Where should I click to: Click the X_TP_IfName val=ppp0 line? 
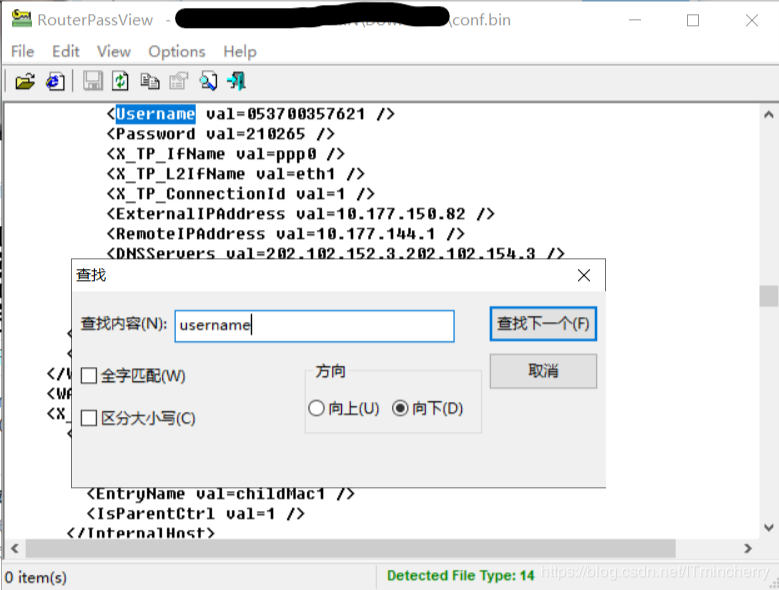tap(226, 154)
